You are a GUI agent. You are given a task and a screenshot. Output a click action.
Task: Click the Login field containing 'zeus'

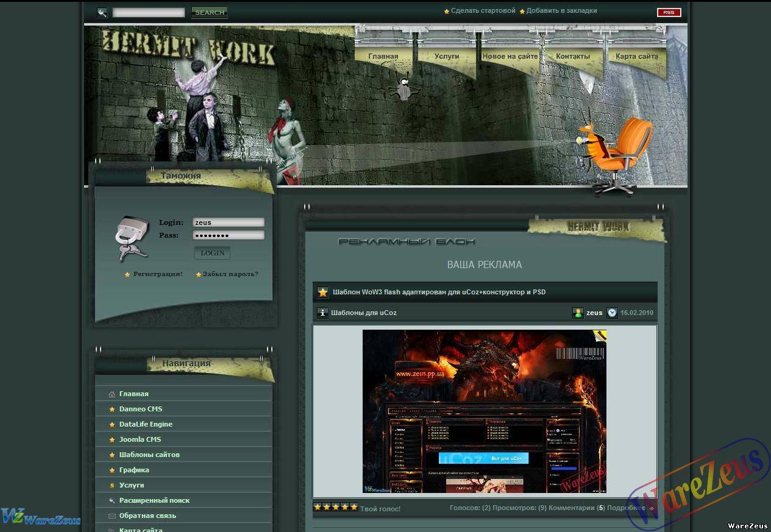(229, 222)
